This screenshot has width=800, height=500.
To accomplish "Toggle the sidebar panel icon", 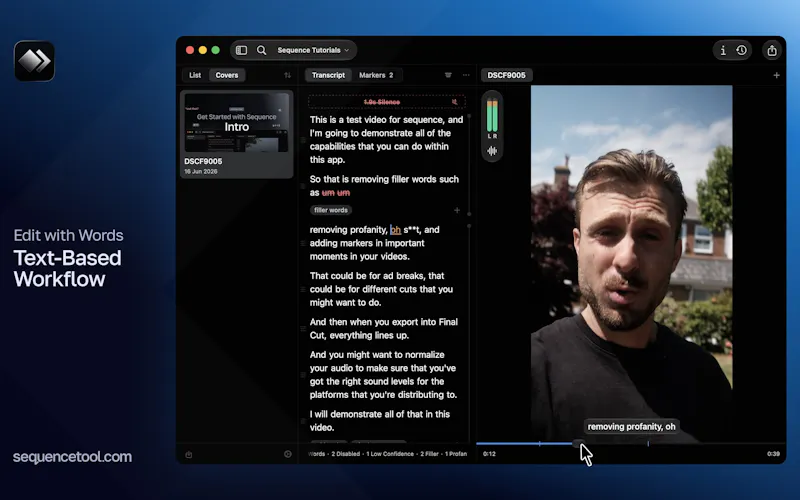I will tap(241, 50).
